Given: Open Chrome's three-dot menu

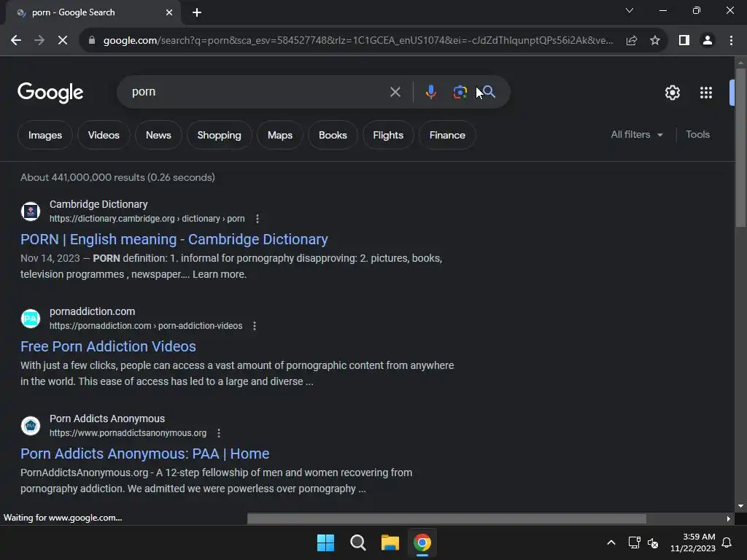Looking at the screenshot, I should click(731, 41).
